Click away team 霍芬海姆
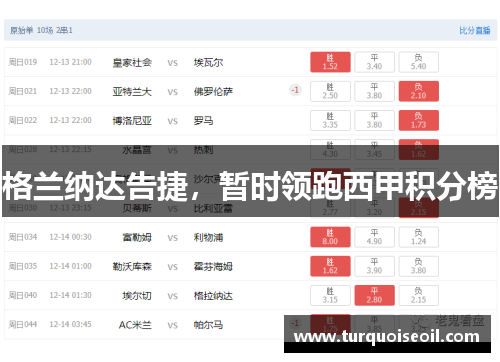Viewport: 500px width, 362px height. pyautogui.click(x=213, y=267)
